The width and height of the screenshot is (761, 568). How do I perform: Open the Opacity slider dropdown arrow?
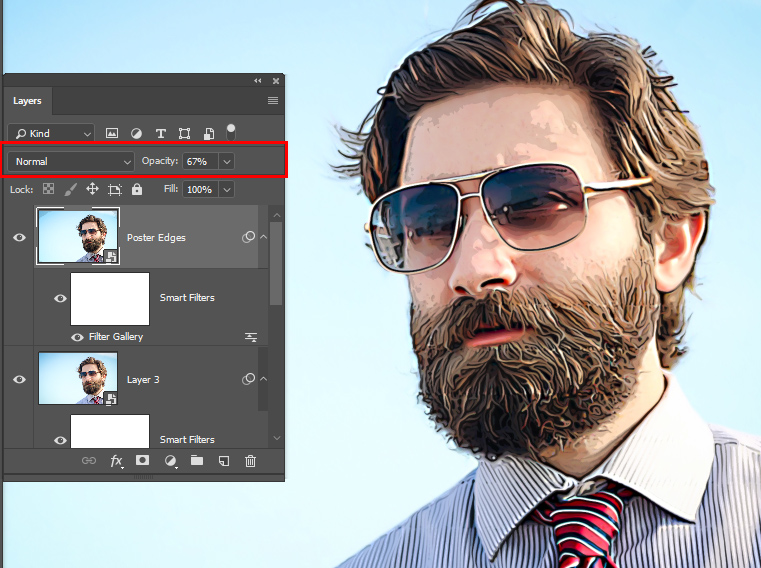pos(227,162)
